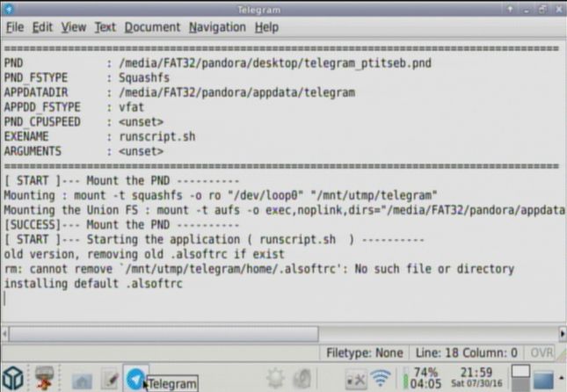567x392 pixels.
Task: Open the File menu
Action: pyautogui.click(x=16, y=27)
